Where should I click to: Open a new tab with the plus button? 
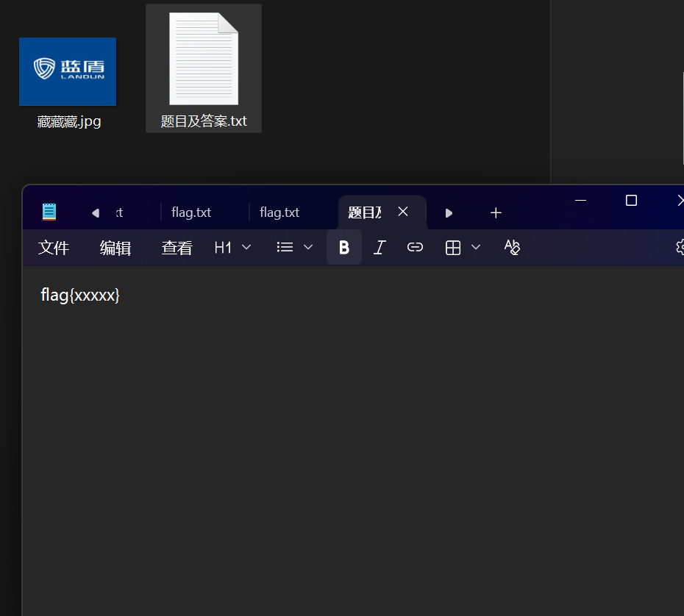(x=496, y=212)
